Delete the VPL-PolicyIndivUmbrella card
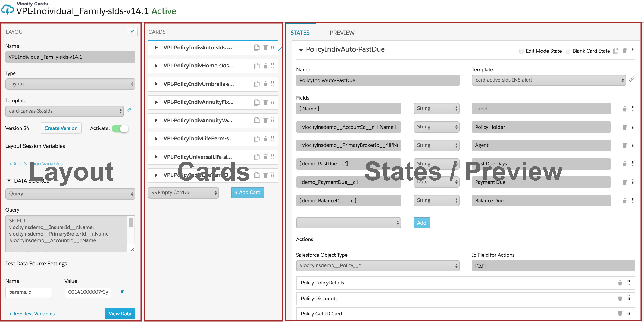 [x=265, y=84]
